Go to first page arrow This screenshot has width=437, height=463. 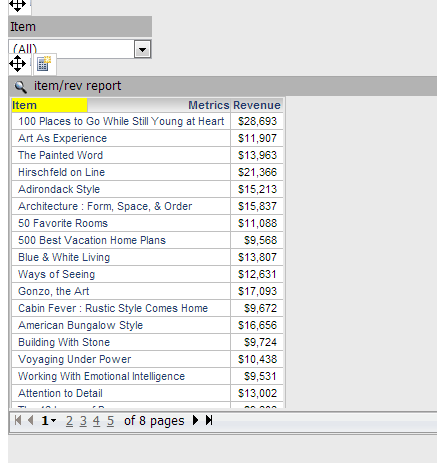[18, 420]
